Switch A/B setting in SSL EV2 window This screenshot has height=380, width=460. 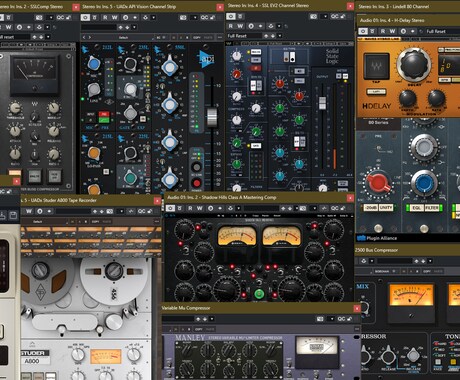pos(251,26)
